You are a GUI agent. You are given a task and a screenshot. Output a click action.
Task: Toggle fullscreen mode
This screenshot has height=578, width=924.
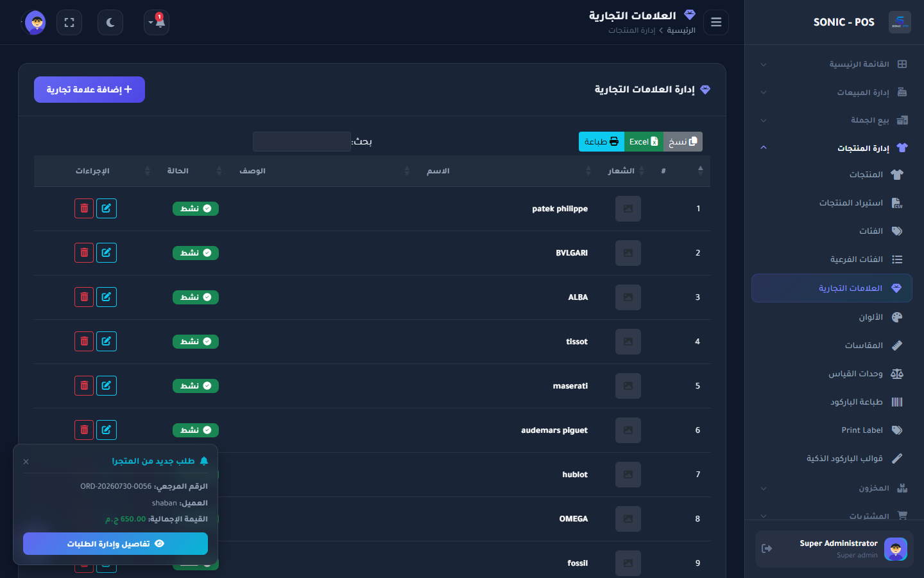(69, 22)
